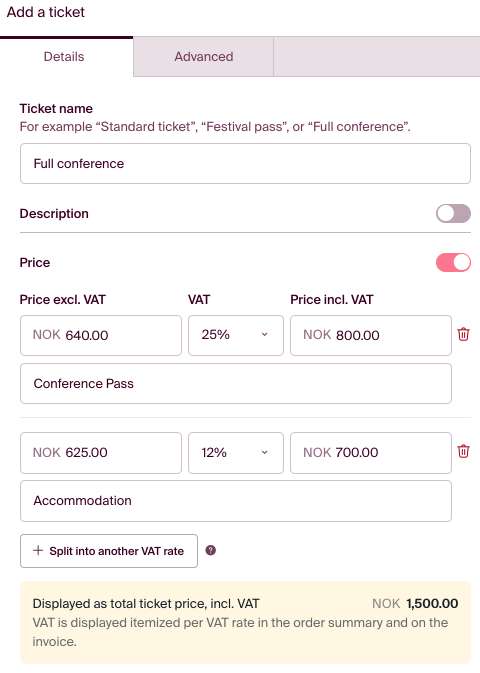Turn off the Price toggle
Viewport: 480px width, 673px height.
pyautogui.click(x=453, y=262)
